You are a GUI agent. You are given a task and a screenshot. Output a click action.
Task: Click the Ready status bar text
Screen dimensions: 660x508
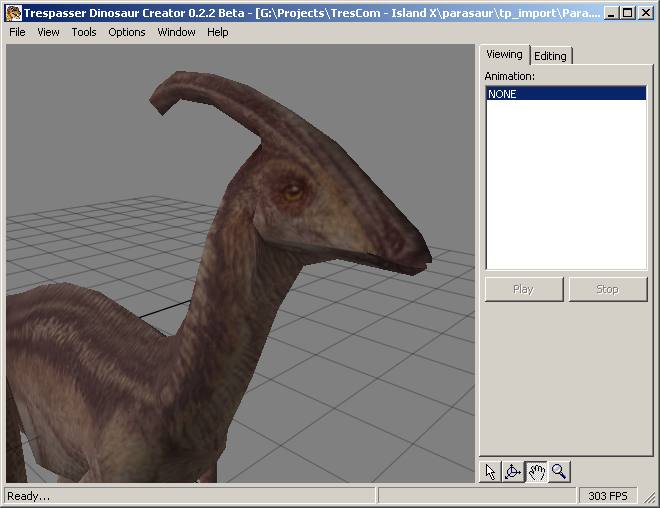click(29, 496)
